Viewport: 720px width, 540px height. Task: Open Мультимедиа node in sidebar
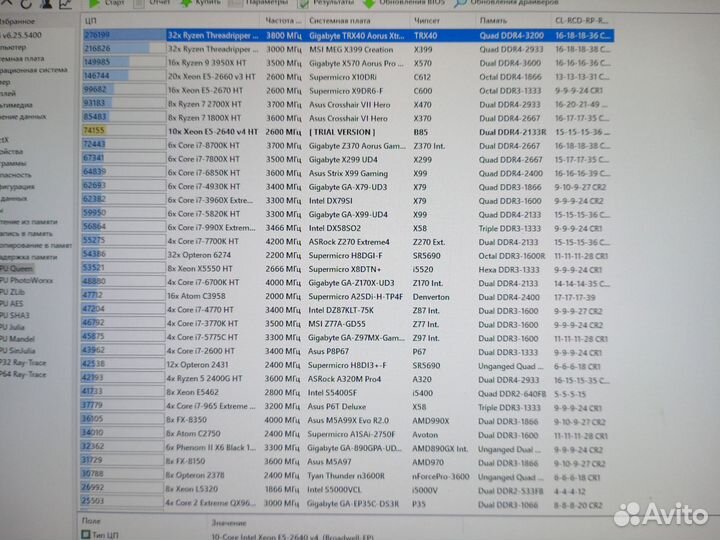(x=17, y=105)
